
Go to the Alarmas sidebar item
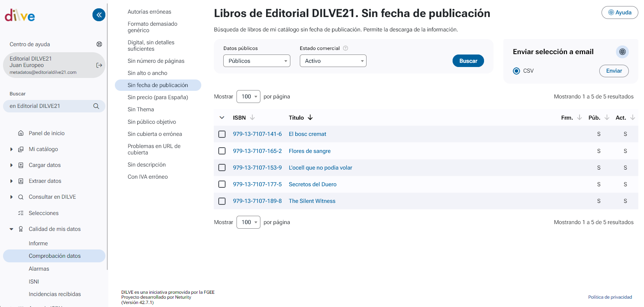point(39,269)
